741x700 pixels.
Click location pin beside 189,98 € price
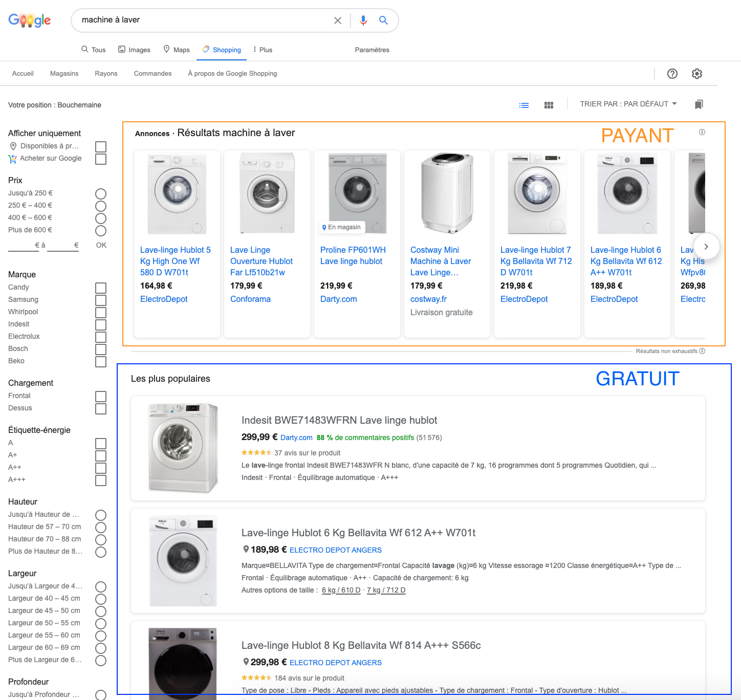246,549
